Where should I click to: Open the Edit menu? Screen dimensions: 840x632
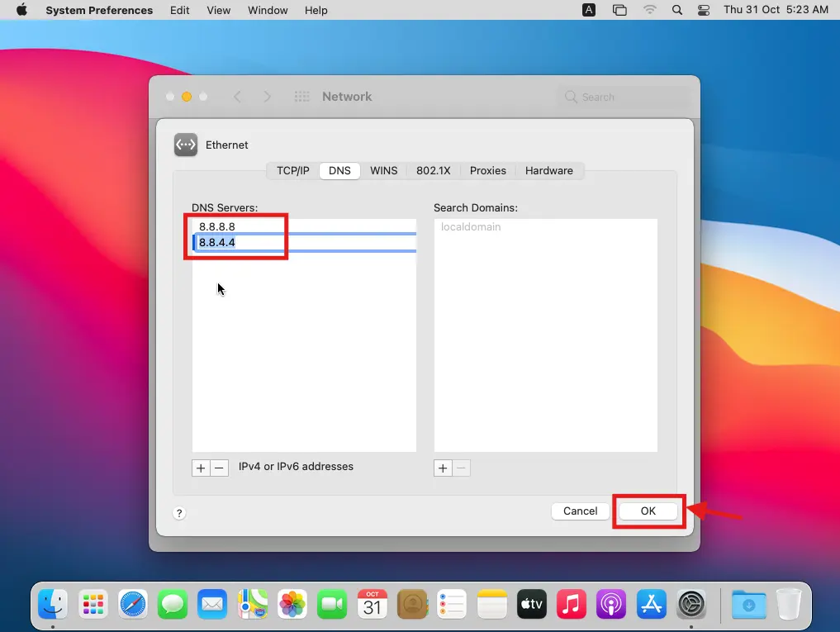coord(179,10)
